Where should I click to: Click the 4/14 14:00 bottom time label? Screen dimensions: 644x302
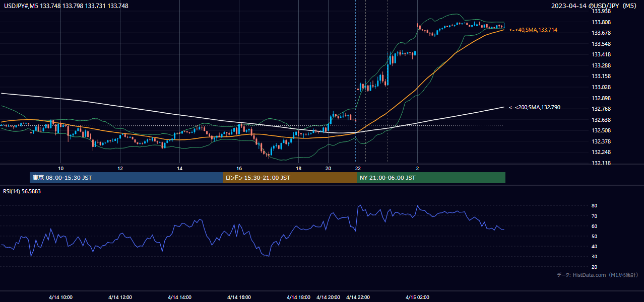[x=179, y=297]
